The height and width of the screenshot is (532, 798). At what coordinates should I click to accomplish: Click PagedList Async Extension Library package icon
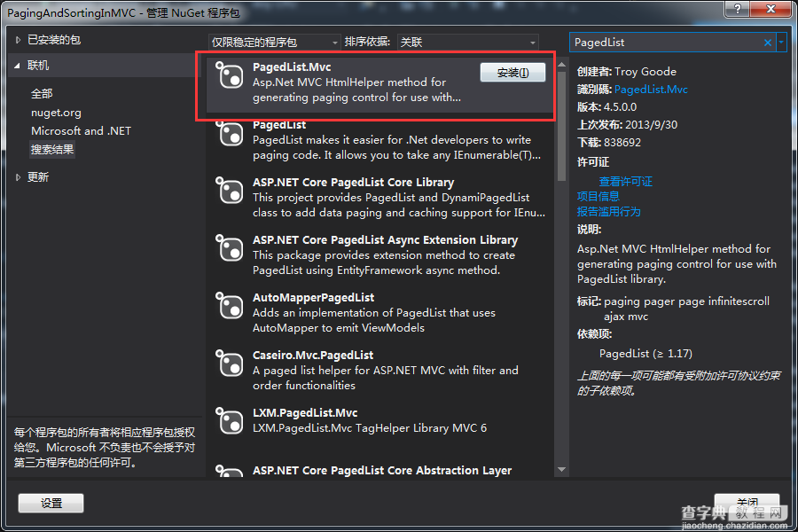(230, 248)
